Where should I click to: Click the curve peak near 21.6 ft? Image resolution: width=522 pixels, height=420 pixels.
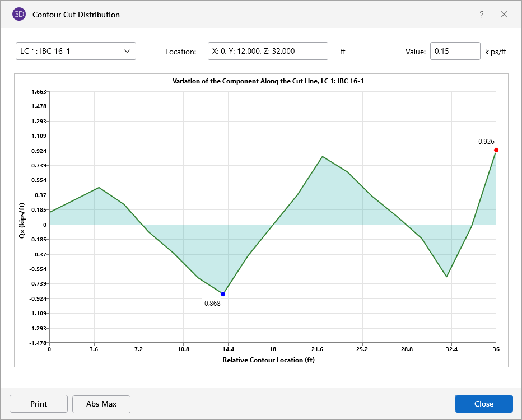pos(322,157)
